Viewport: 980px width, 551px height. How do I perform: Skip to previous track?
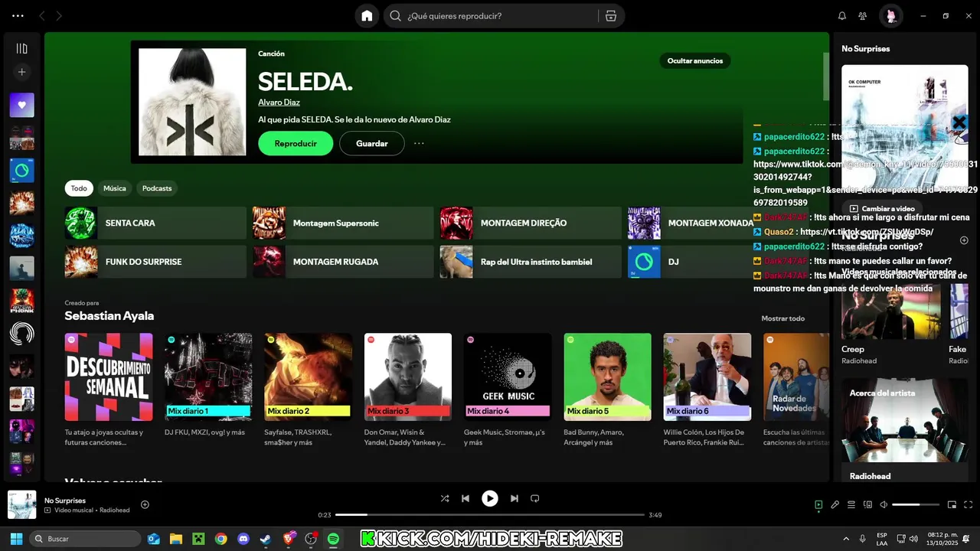tap(465, 498)
